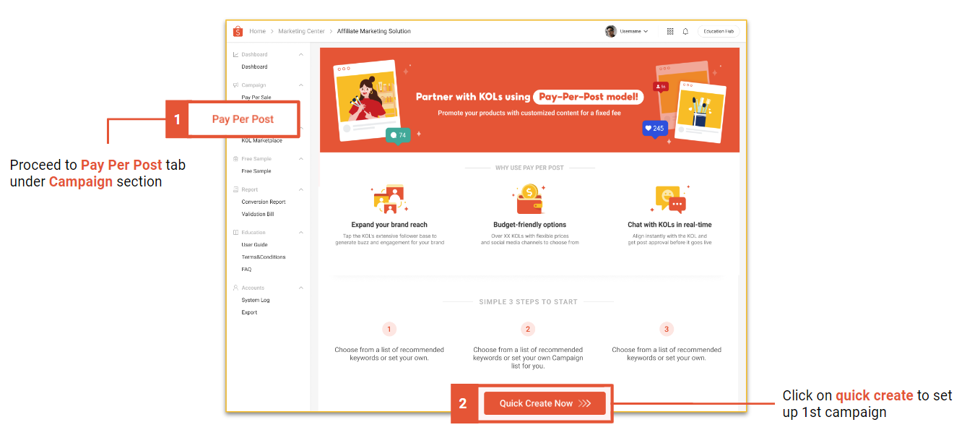Collapse the Dashboard sidebar section
This screenshot has height=443, width=980.
[x=301, y=55]
